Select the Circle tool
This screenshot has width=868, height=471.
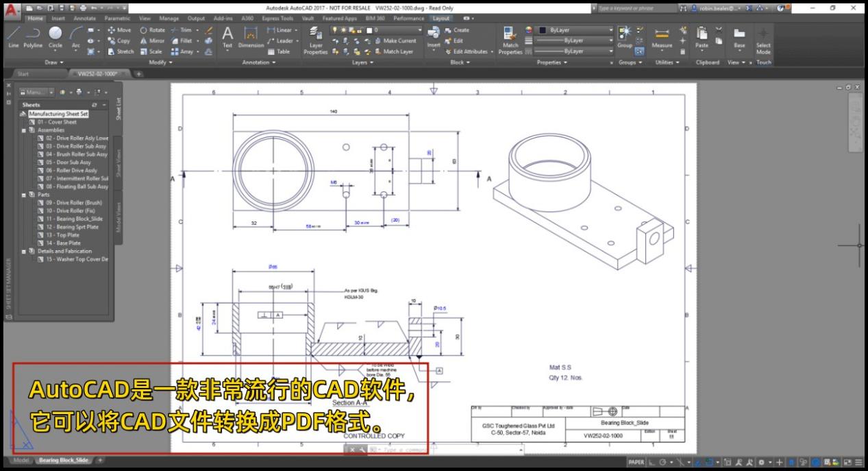click(55, 37)
